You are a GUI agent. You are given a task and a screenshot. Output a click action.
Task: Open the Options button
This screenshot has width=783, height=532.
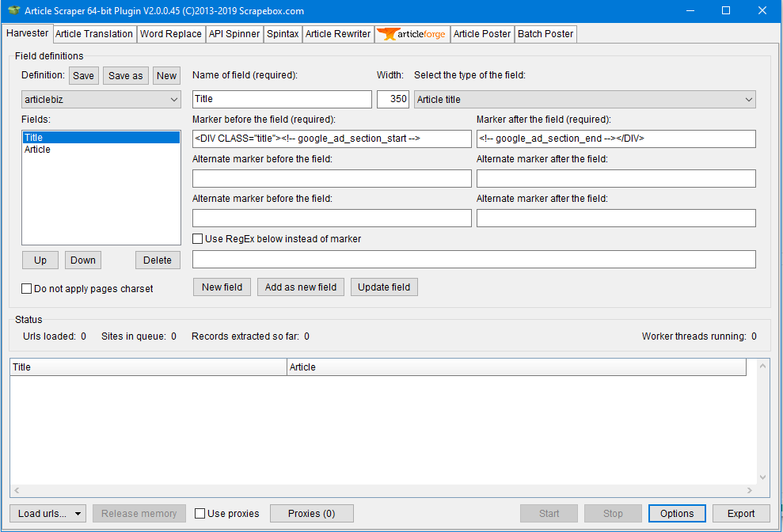tap(677, 514)
